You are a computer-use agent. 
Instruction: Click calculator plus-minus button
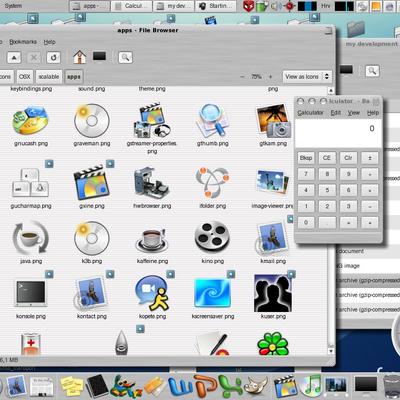370,158
